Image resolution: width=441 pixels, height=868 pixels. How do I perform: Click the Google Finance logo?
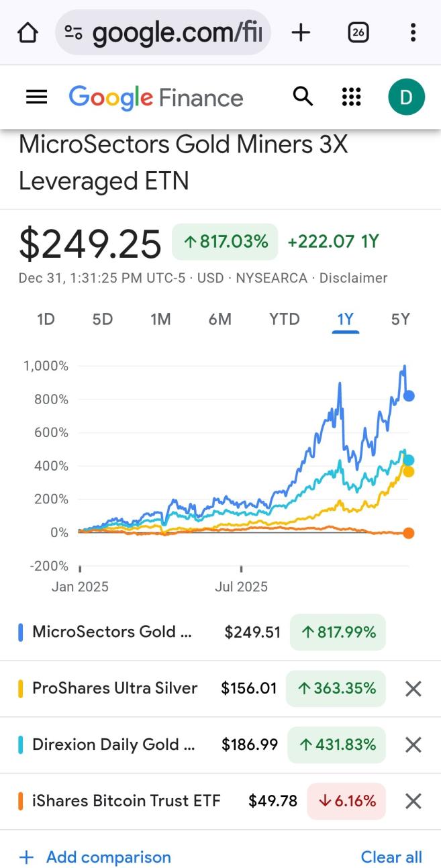point(156,97)
